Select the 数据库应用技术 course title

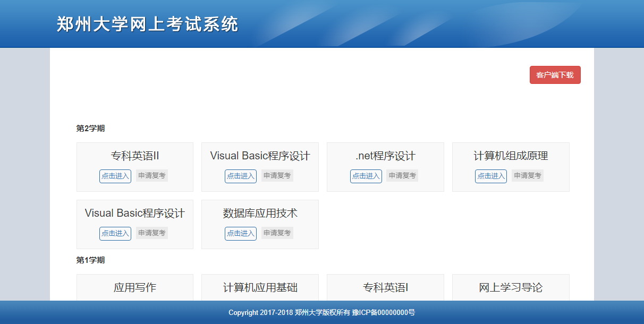click(260, 214)
